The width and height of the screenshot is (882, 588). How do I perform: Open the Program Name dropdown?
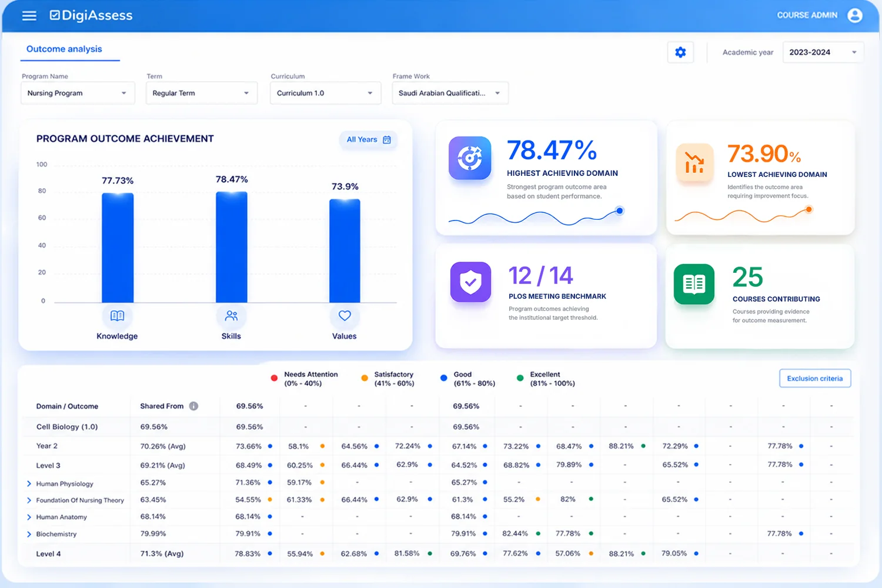78,93
